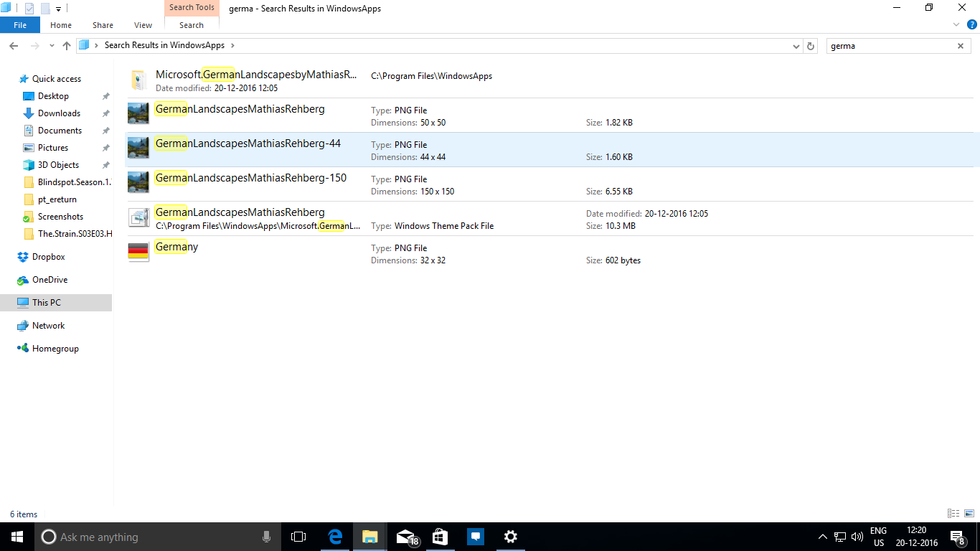Open Downloads in the navigation pane
The image size is (980, 551).
pos(59,113)
